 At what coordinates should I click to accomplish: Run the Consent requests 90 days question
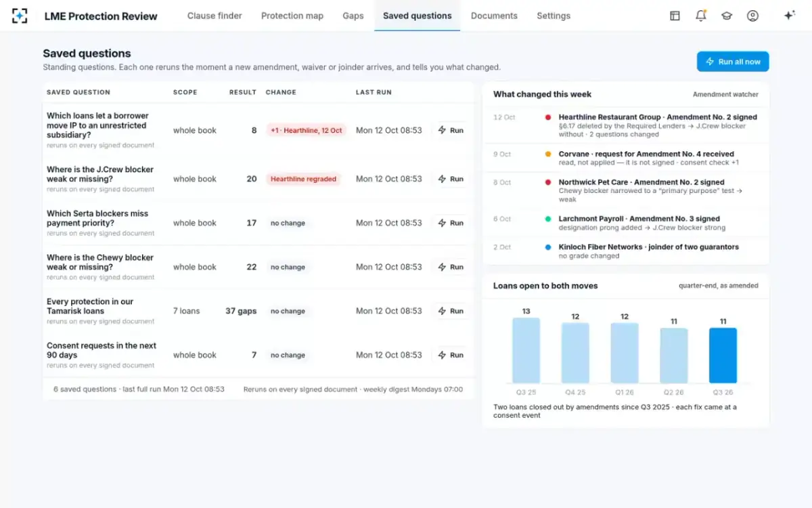pyautogui.click(x=451, y=355)
